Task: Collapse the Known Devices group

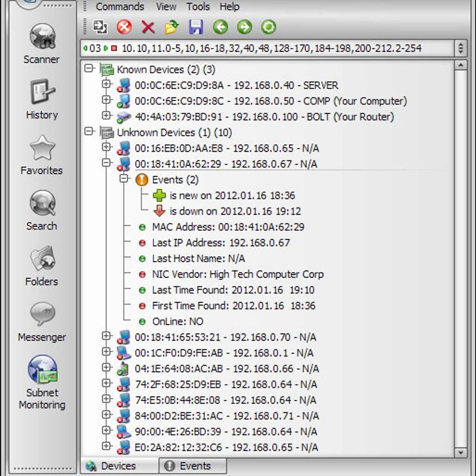Action: pos(89,68)
